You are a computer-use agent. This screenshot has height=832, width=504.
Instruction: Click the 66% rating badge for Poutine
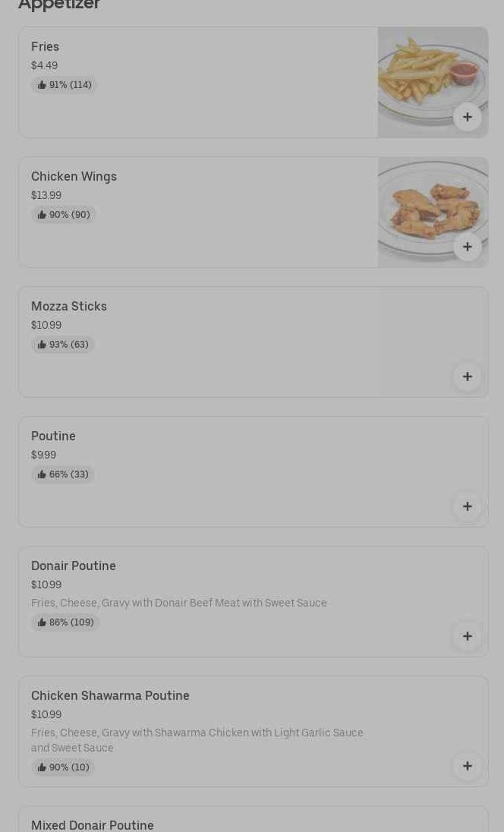(x=63, y=474)
